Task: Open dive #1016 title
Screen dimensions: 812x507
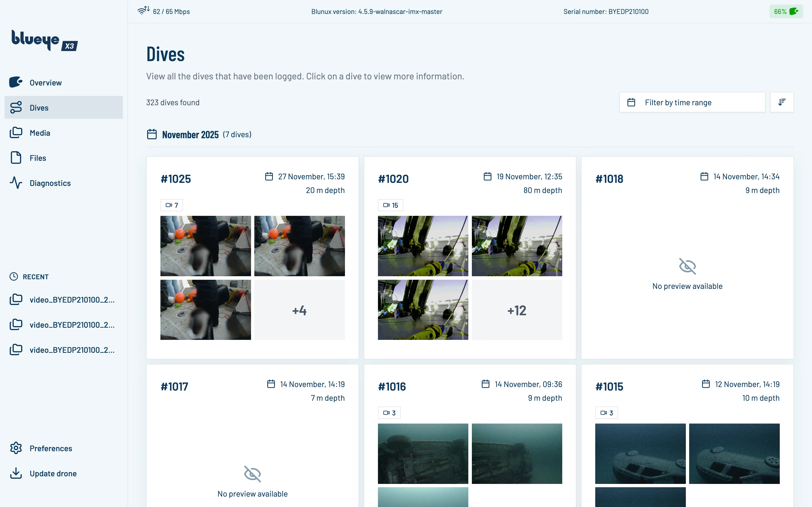Action: [x=392, y=387]
